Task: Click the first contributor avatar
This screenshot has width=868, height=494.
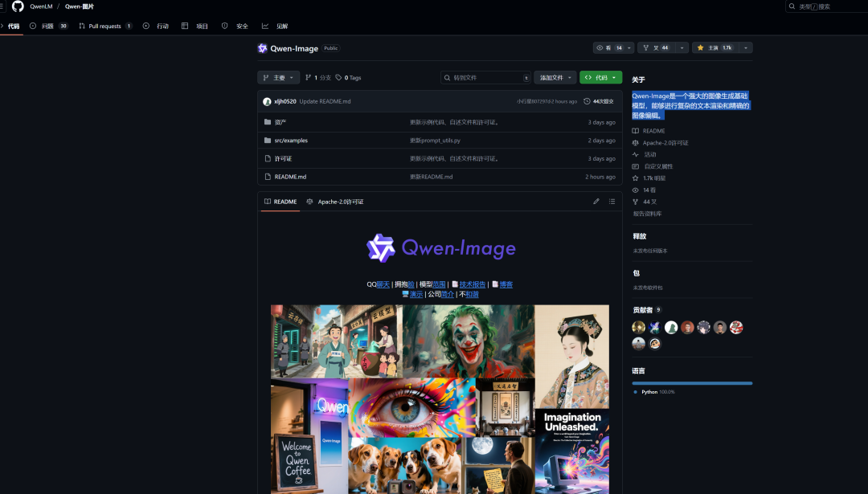Action: tap(638, 328)
